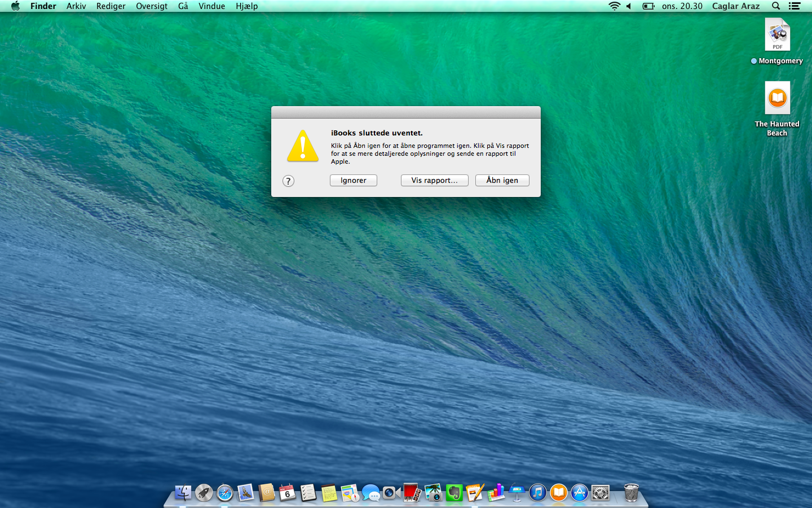Click Åbn igen to reopen iBooks
The height and width of the screenshot is (508, 812).
point(502,180)
